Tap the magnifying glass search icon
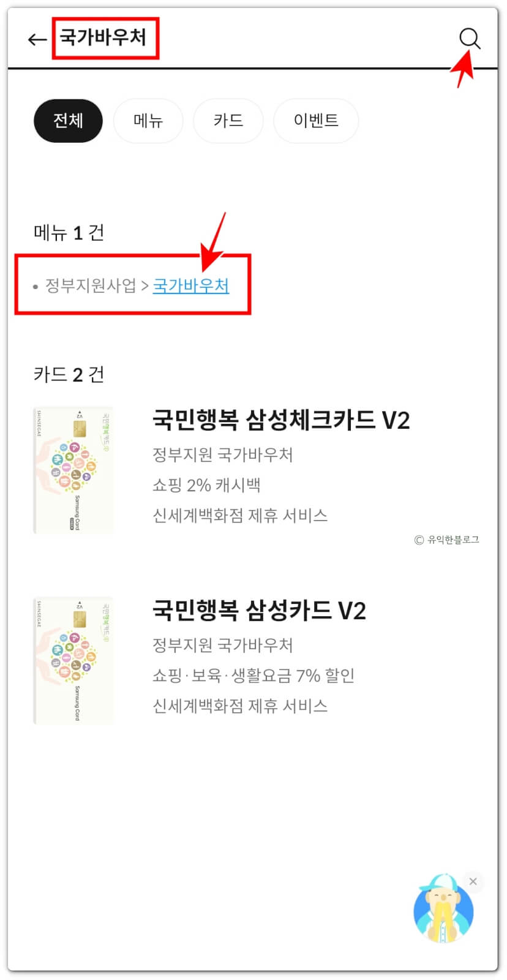This screenshot has width=507, height=980. (470, 39)
